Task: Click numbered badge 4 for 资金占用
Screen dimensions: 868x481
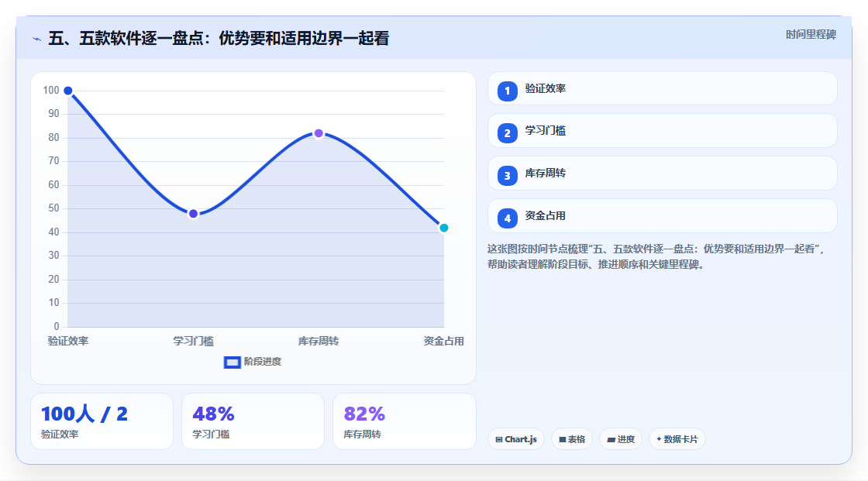Action: coord(507,218)
